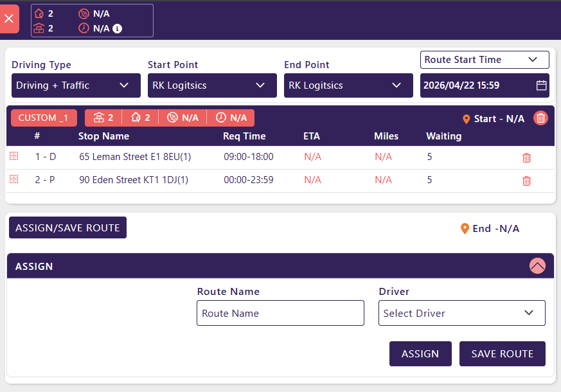
Task: Click the Waiting column header
Action: [x=443, y=136]
